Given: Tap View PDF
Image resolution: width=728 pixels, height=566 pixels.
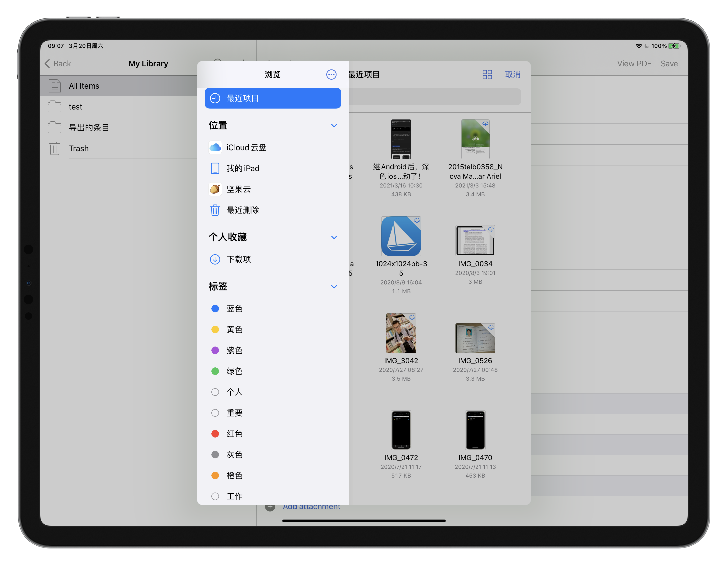Looking at the screenshot, I should (634, 63).
